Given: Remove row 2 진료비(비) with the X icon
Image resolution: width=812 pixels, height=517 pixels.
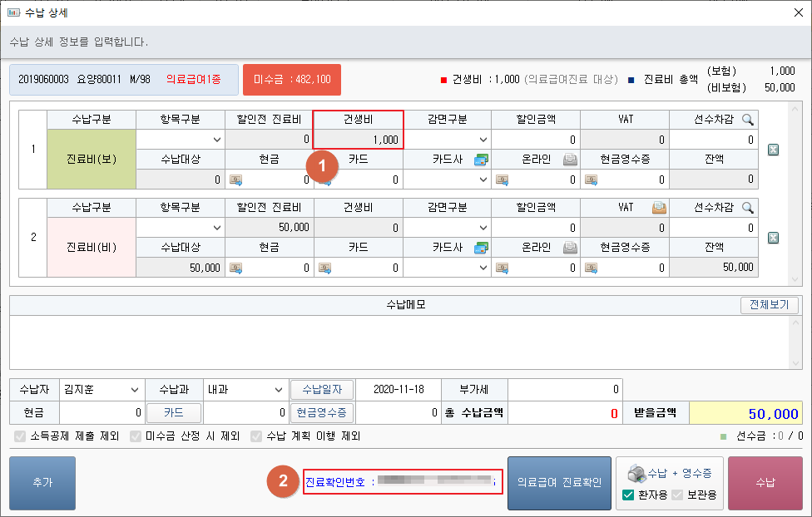Looking at the screenshot, I should tap(773, 238).
